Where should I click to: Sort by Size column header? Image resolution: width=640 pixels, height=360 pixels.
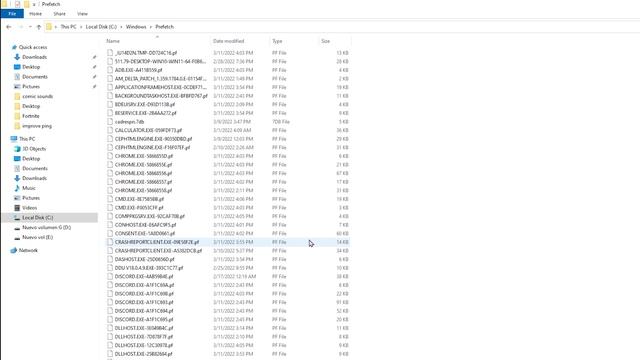point(335,41)
